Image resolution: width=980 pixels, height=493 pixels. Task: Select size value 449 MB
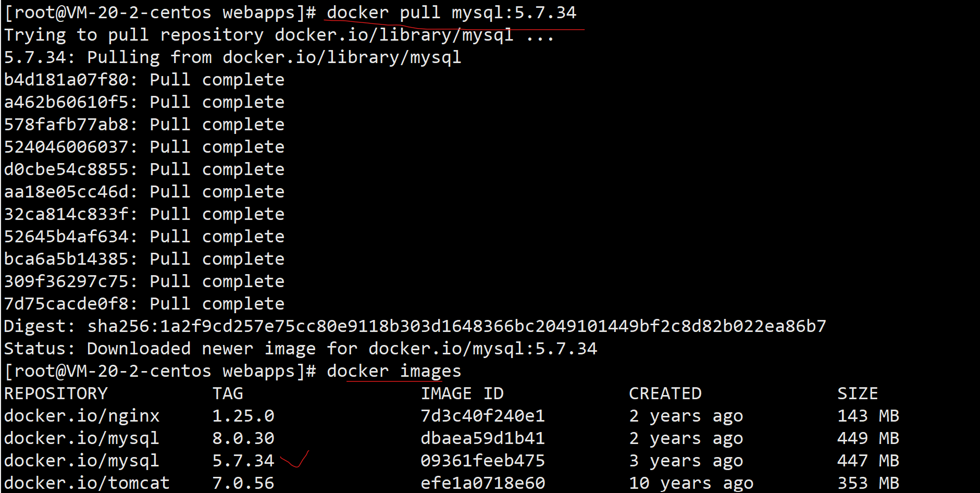tap(868, 438)
